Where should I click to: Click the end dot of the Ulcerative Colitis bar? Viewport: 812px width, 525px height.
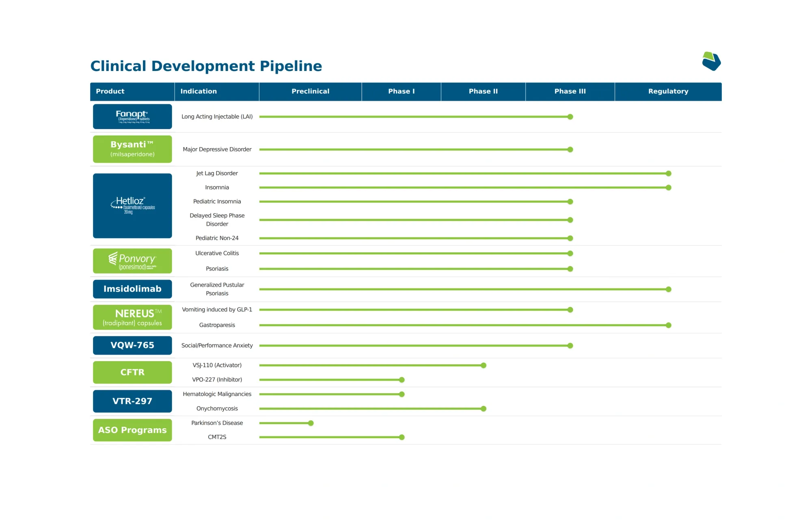[x=570, y=254]
